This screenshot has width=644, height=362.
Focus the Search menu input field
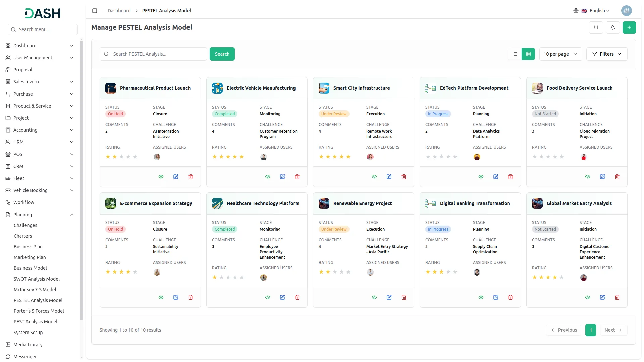[x=43, y=29]
